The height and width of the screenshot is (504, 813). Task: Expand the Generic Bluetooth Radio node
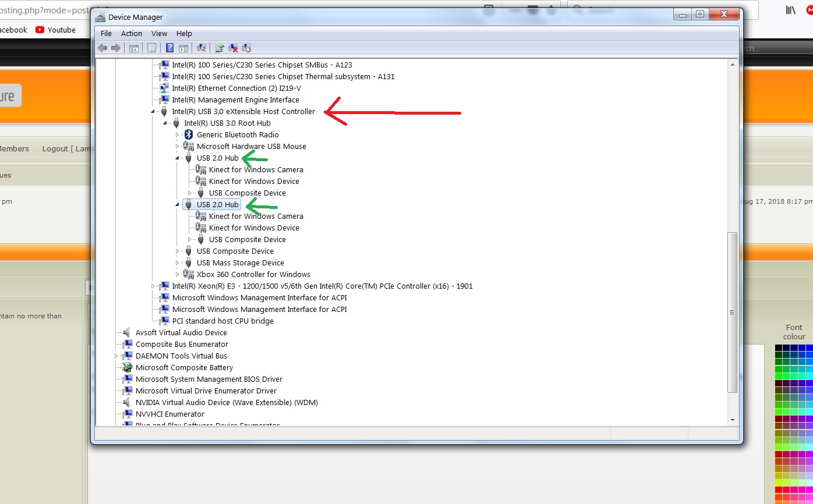point(178,134)
